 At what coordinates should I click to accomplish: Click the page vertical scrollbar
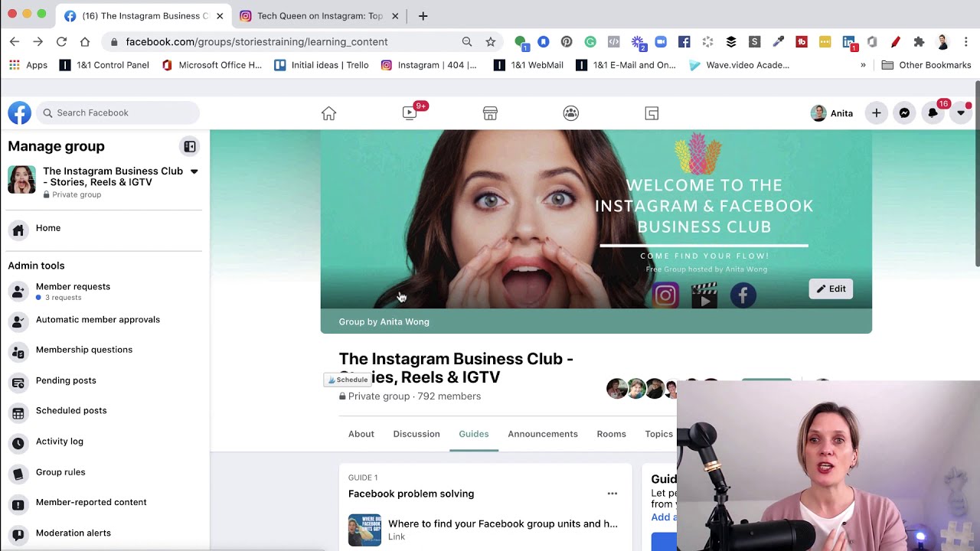(x=977, y=174)
